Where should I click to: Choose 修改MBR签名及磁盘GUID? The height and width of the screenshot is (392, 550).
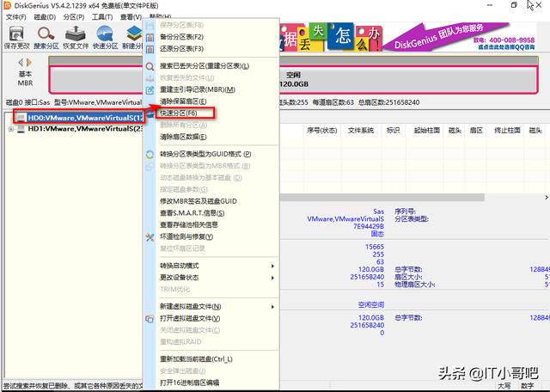pos(199,201)
